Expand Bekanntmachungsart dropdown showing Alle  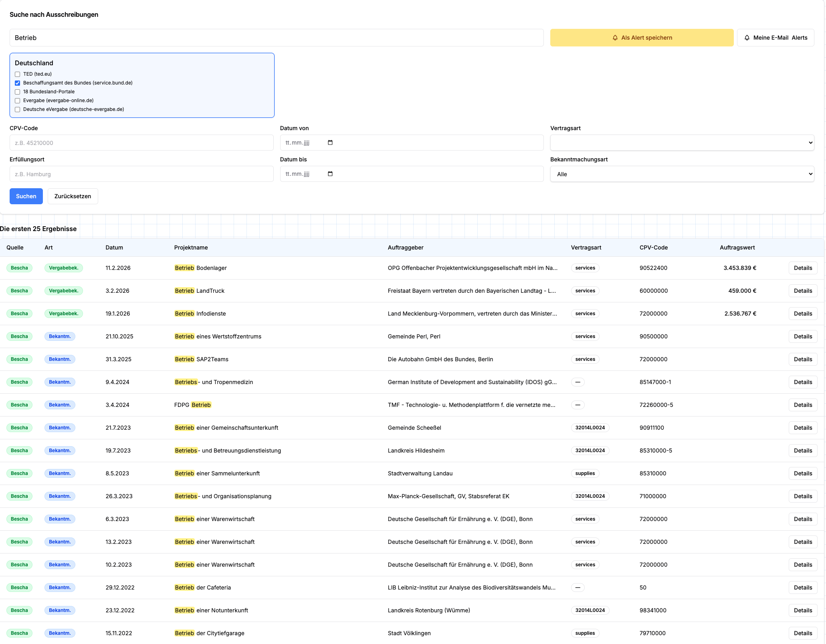point(682,174)
